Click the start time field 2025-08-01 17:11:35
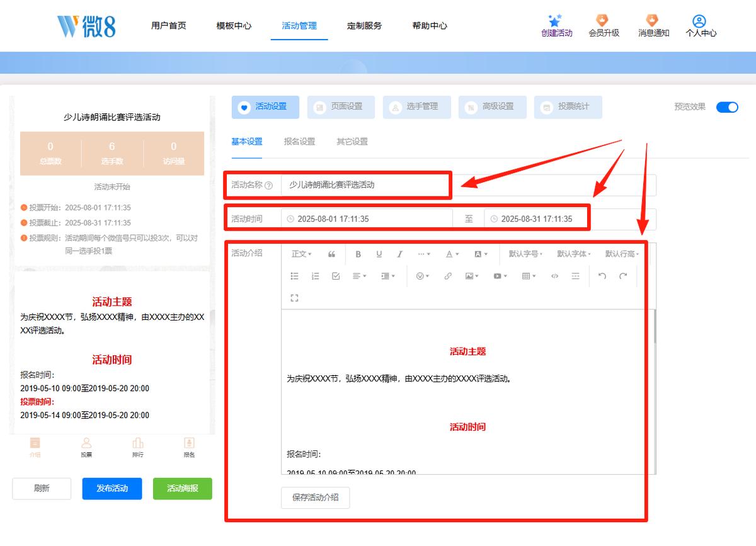The image size is (756, 546). click(367, 219)
